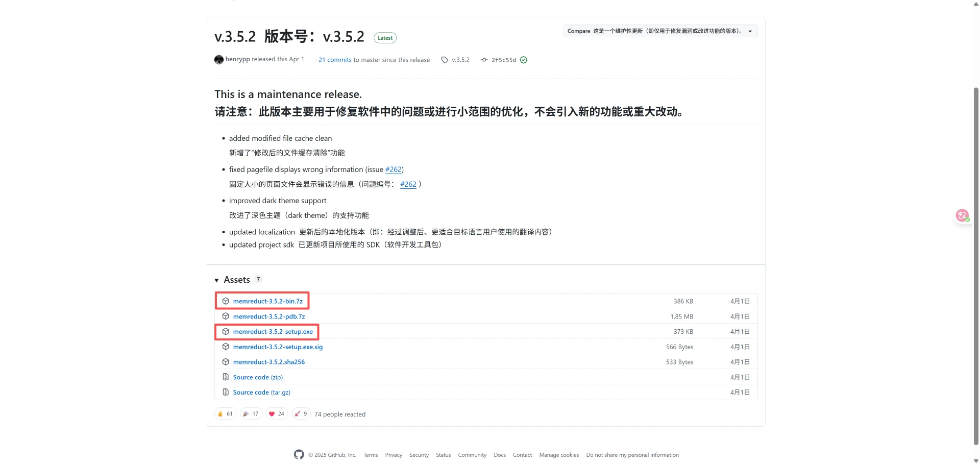
Task: Open commit 2f5c55d
Action: click(504, 60)
